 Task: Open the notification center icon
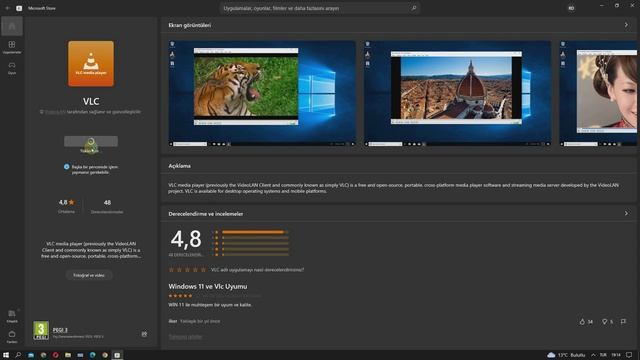629,355
